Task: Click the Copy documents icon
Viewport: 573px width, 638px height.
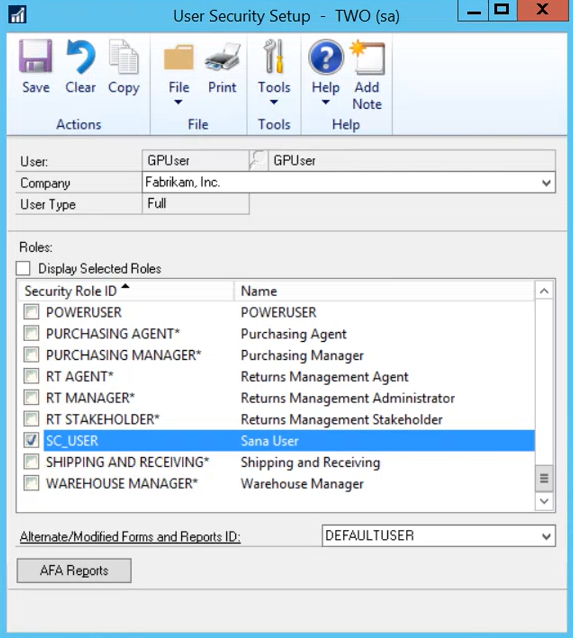Action: pos(124,57)
